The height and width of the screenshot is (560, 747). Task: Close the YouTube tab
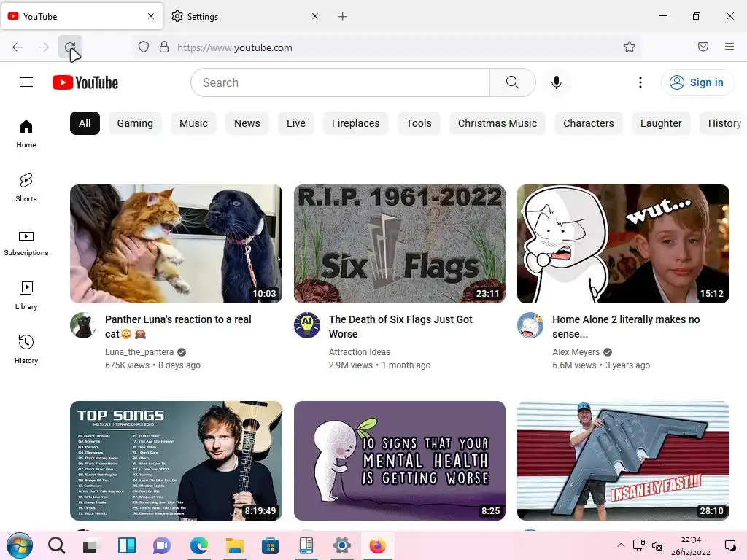pos(151,16)
